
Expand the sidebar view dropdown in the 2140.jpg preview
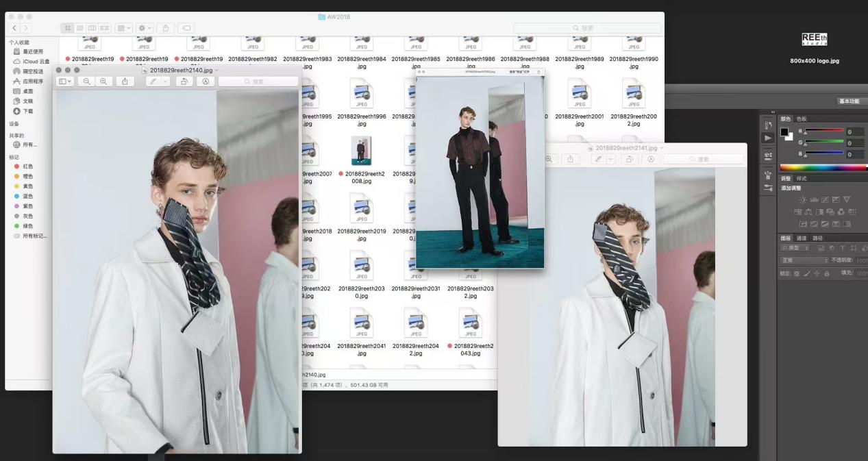click(x=66, y=82)
